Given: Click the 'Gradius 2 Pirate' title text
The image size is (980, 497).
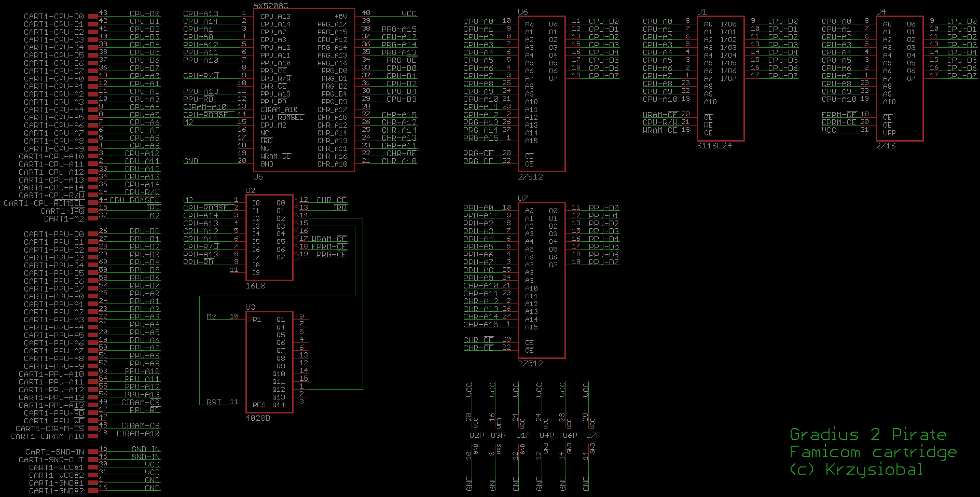Looking at the screenshot, I should [868, 434].
